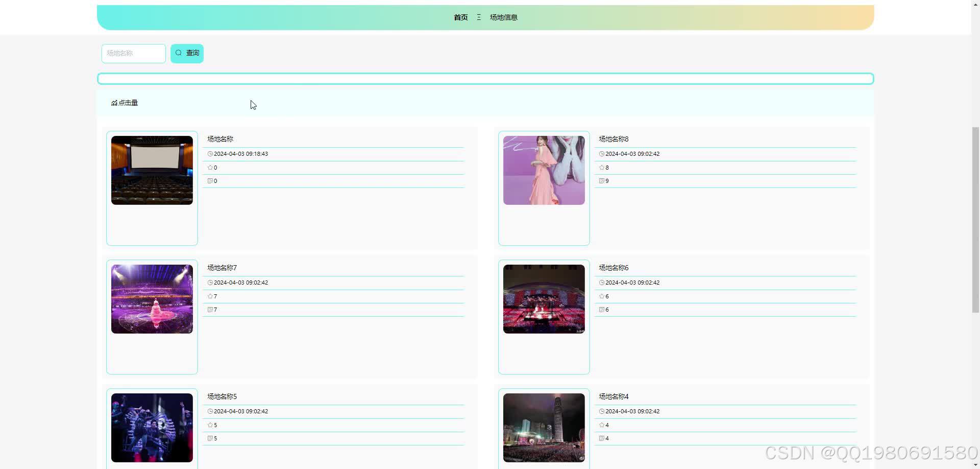Click the title 场地名称7
The image size is (980, 469).
222,268
